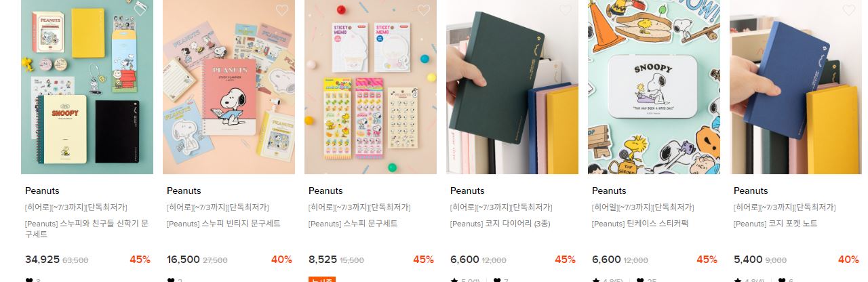This screenshot has height=282, width=868.
Task: Open the Peanuts study planner set image
Action: point(229,87)
